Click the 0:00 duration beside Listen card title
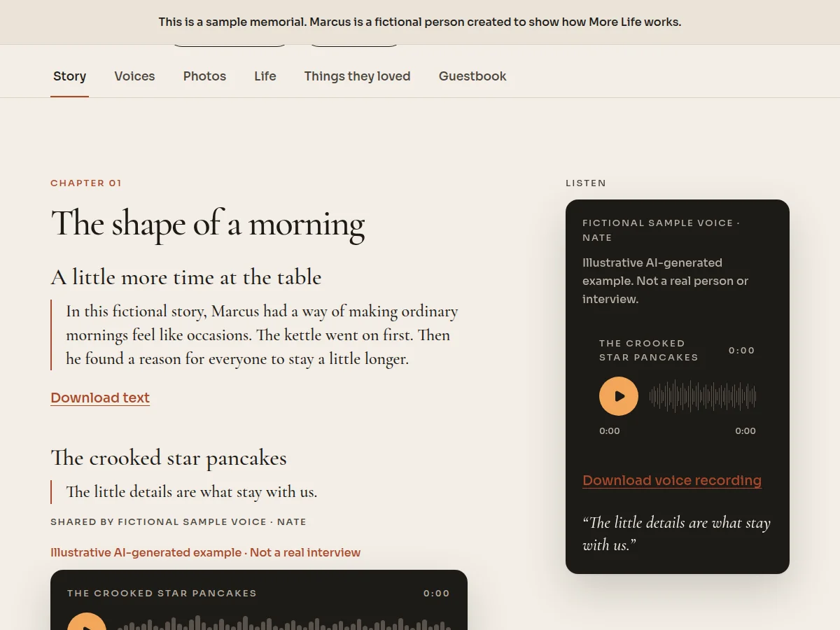 tap(741, 350)
